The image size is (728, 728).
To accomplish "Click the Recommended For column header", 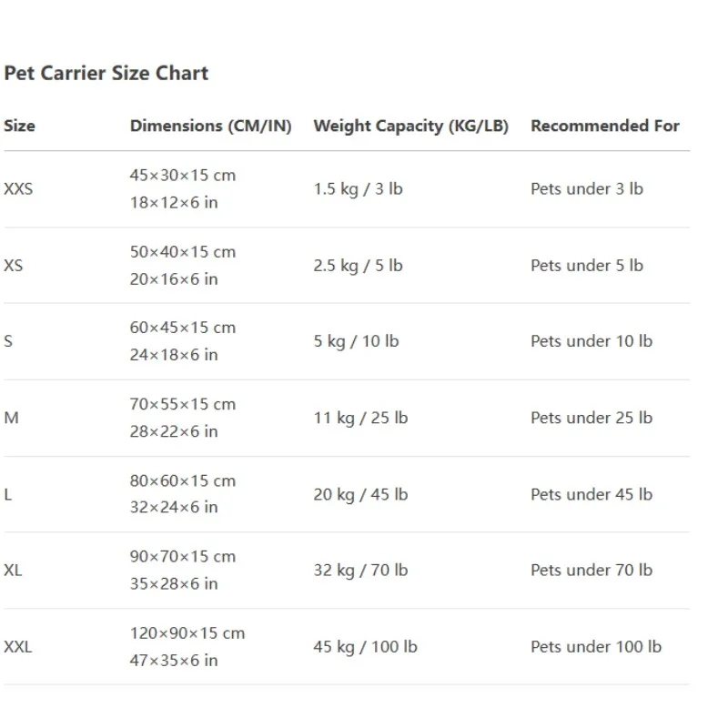I will point(605,126).
